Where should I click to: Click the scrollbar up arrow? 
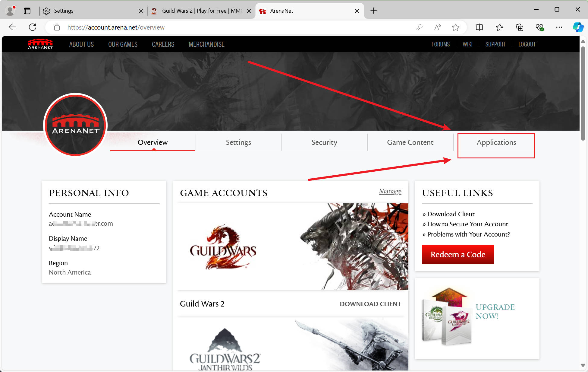[583, 41]
